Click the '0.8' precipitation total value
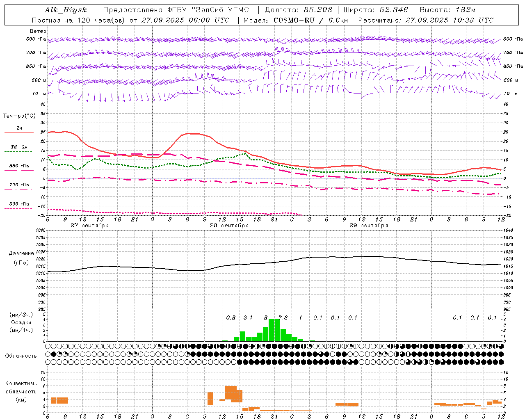525x420 pixels. click(231, 317)
